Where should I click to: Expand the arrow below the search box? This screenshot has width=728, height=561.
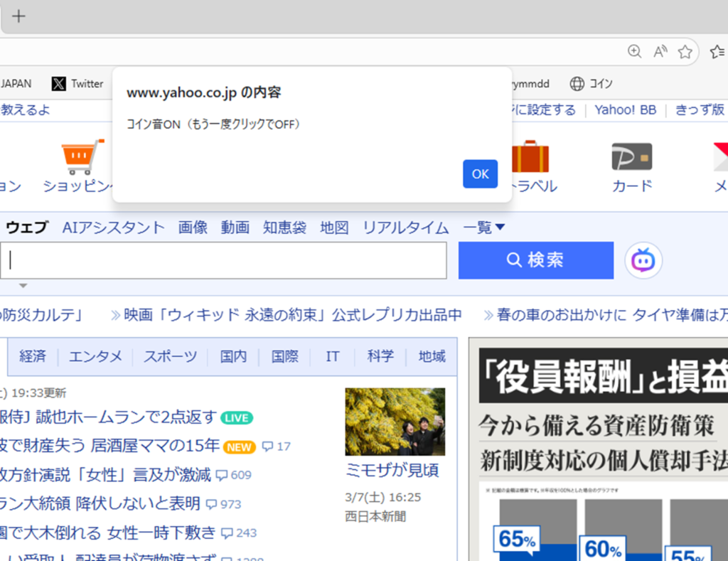(23, 286)
